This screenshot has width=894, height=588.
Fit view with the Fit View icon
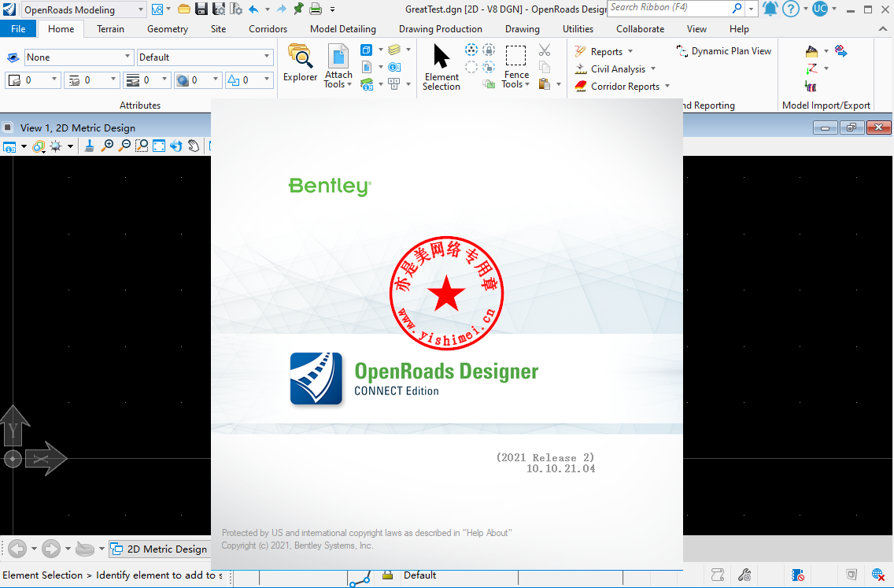point(159,146)
